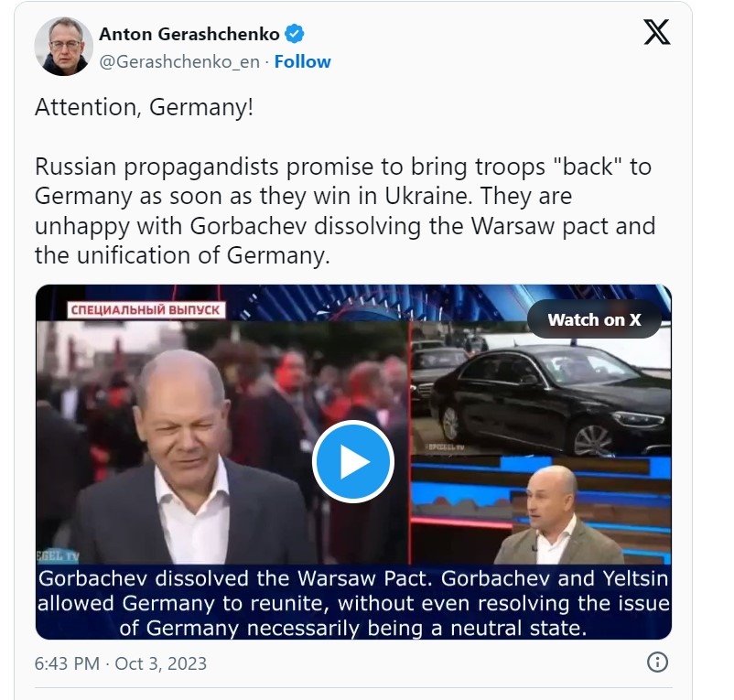Image resolution: width=734 pixels, height=700 pixels.
Task: Click the 'Russian propagandists promise' tweet line
Action: [343, 167]
